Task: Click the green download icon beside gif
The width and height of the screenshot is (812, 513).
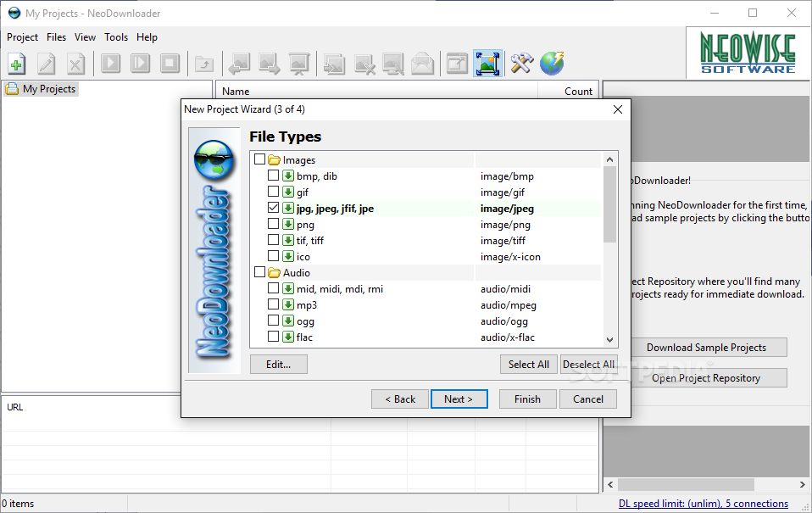Action: click(x=288, y=192)
